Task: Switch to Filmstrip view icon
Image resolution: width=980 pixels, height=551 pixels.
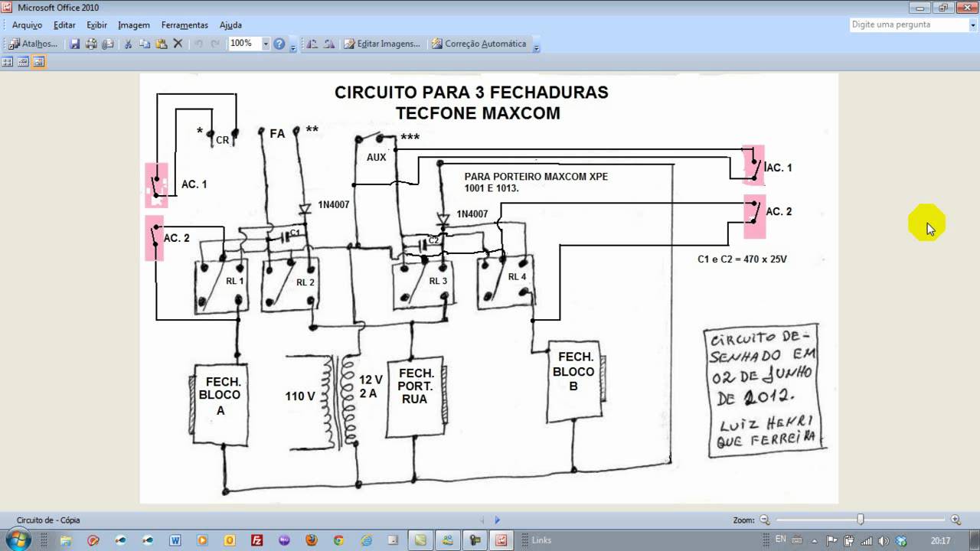Action: click(23, 62)
